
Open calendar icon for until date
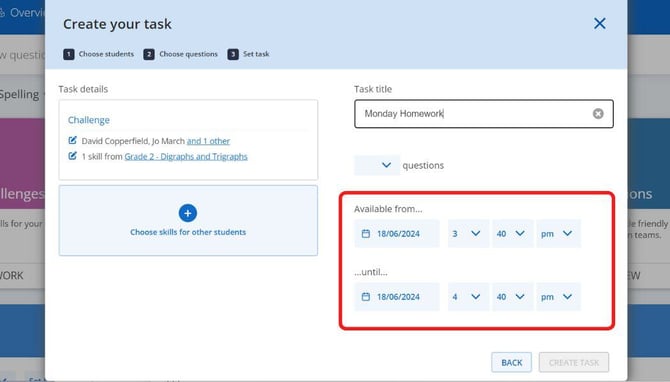coord(366,297)
